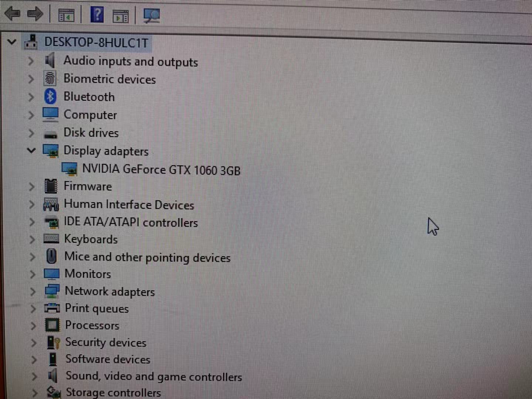The image size is (532, 399).
Task: Select the Biometric devices label
Action: pyautogui.click(x=110, y=79)
